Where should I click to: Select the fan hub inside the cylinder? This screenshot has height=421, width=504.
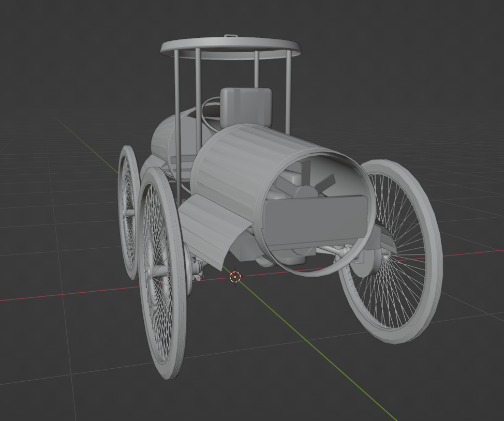click(306, 192)
